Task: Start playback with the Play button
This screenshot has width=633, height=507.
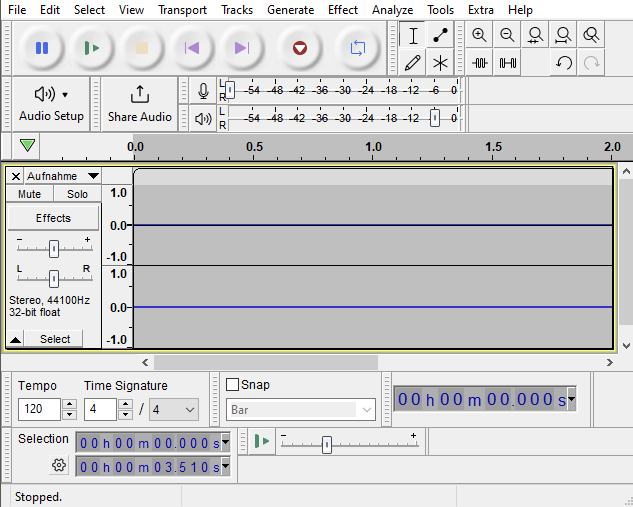Action: [92, 48]
